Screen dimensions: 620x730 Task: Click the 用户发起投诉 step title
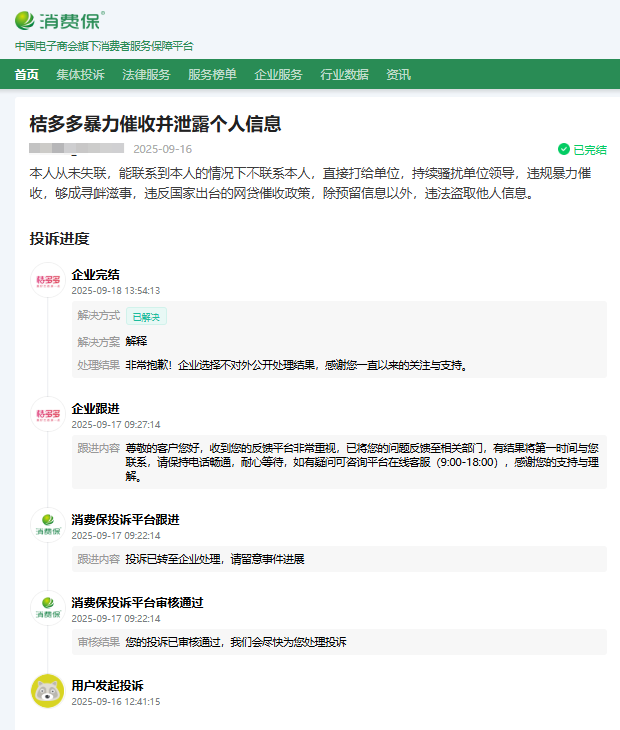(108, 685)
